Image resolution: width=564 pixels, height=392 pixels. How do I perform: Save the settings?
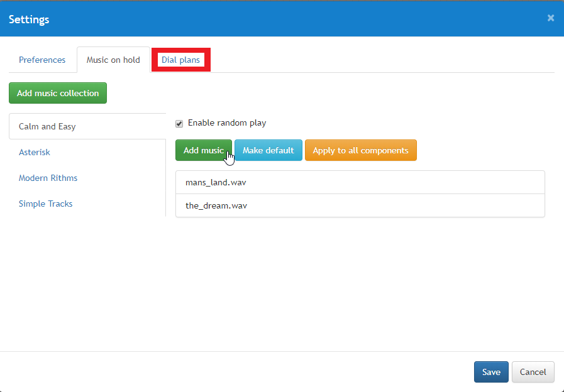(x=491, y=372)
